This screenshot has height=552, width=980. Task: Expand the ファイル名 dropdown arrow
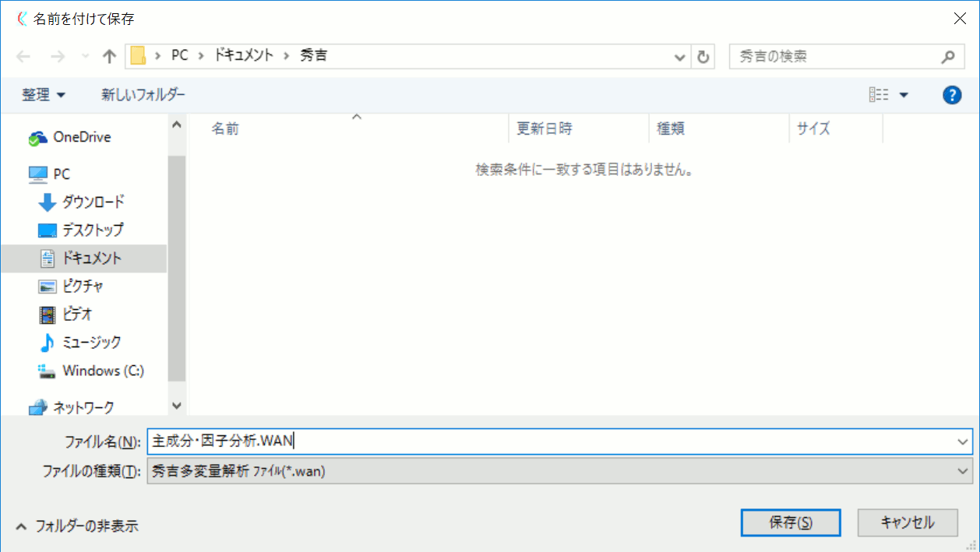964,441
